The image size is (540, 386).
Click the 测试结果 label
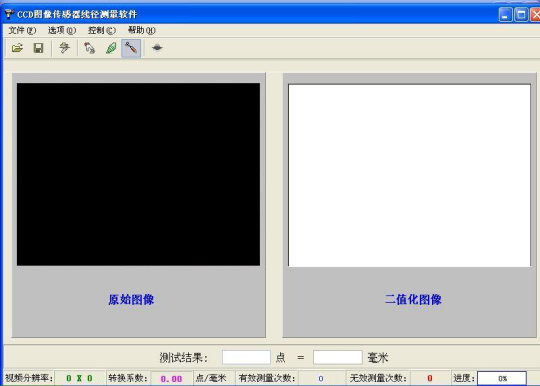pos(184,358)
